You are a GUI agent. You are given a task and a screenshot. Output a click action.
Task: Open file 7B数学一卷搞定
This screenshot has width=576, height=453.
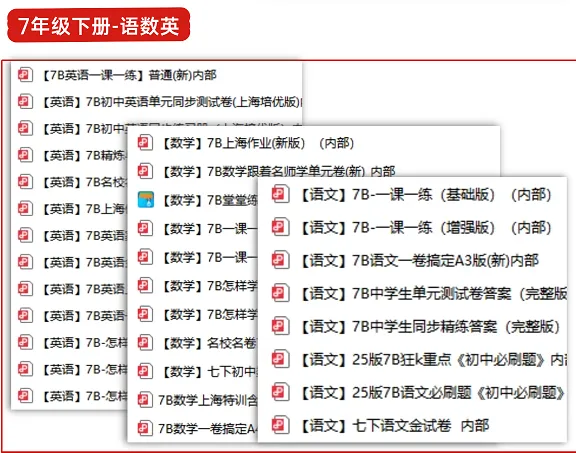pyautogui.click(x=208, y=429)
